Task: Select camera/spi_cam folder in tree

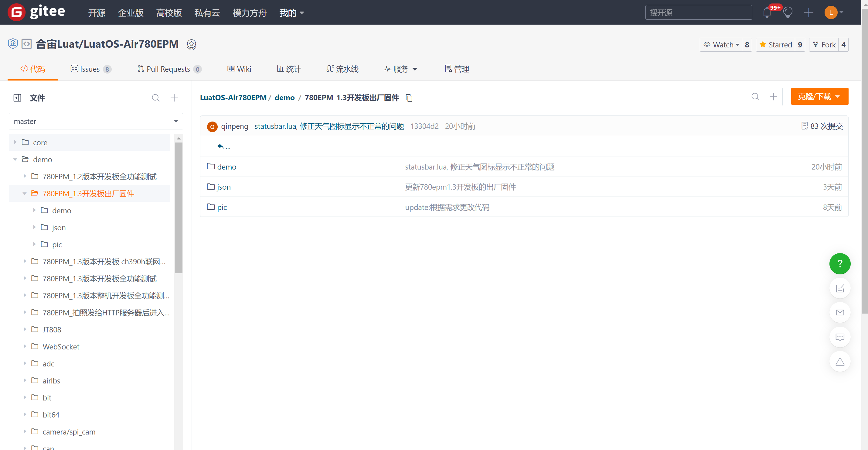Action: click(x=69, y=431)
